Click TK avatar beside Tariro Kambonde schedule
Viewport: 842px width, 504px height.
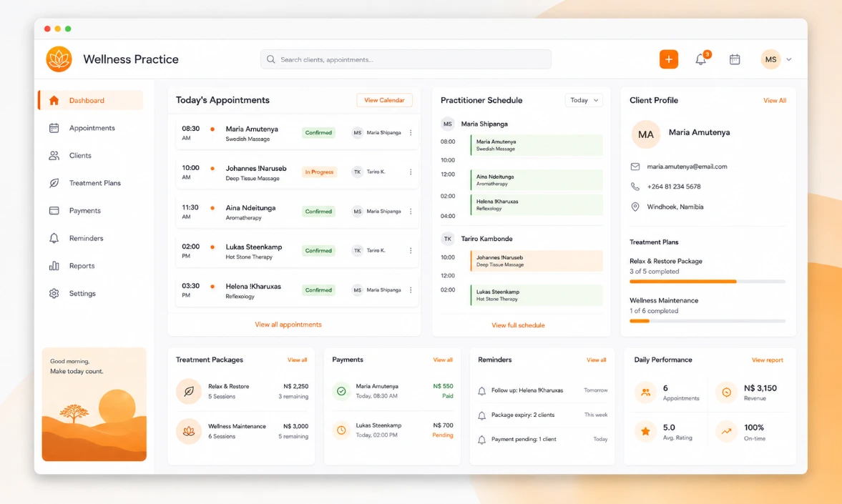(447, 239)
